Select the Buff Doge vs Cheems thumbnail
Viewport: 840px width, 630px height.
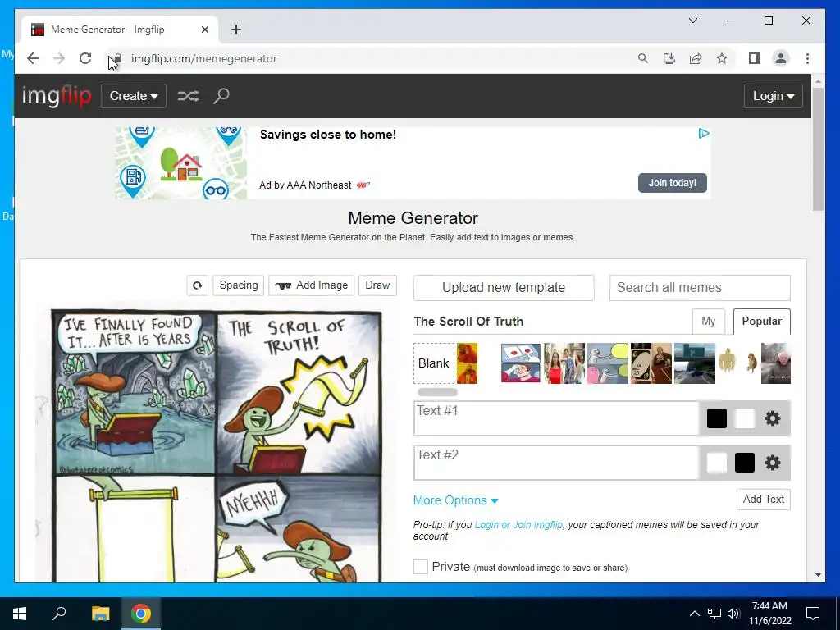point(737,363)
